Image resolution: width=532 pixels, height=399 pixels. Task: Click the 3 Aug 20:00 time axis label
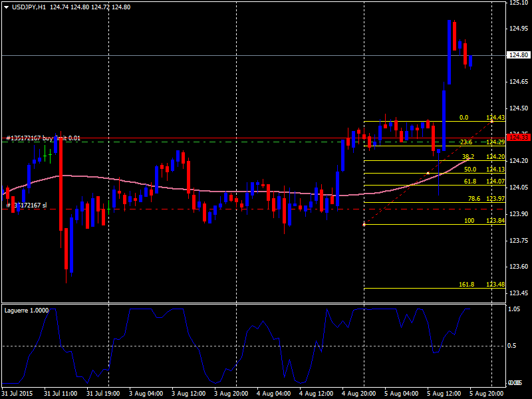(231, 394)
